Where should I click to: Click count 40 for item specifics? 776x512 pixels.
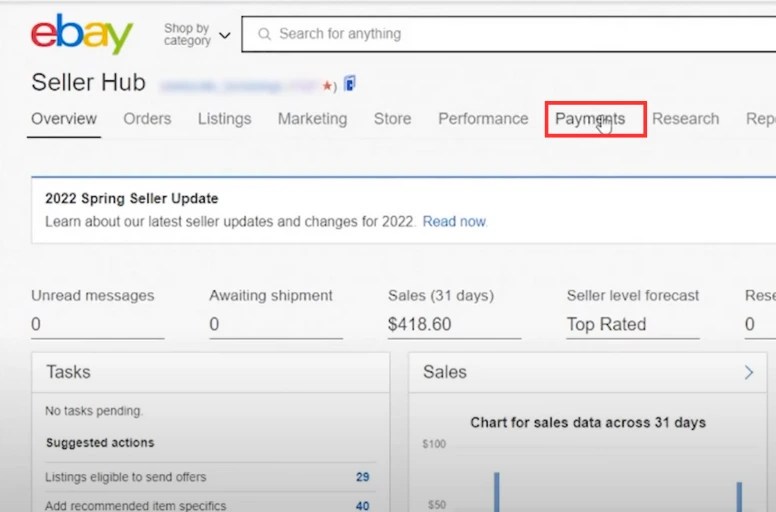click(x=362, y=506)
